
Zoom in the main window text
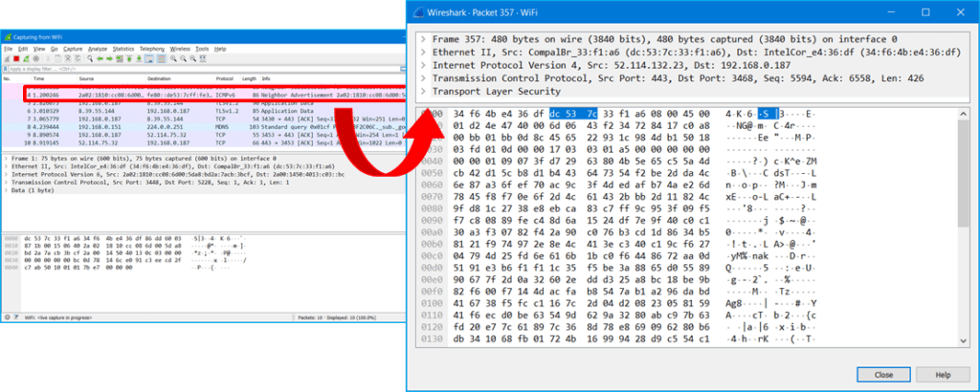click(173, 58)
